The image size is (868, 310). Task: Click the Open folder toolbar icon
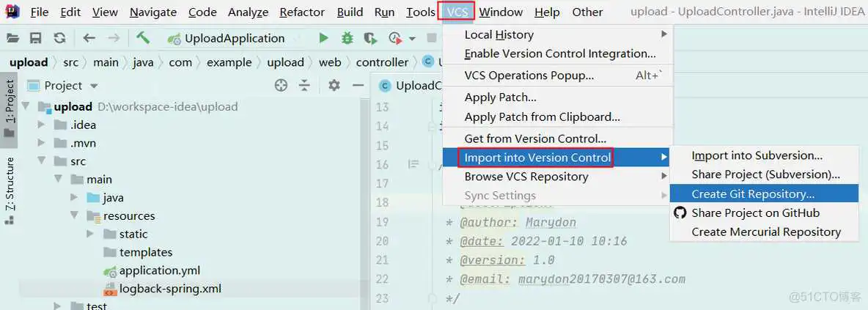(x=12, y=38)
